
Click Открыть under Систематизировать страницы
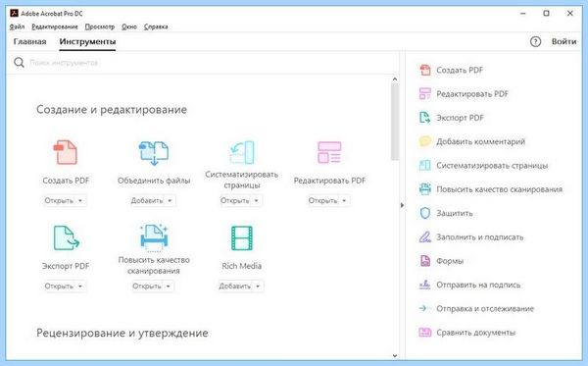click(235, 201)
